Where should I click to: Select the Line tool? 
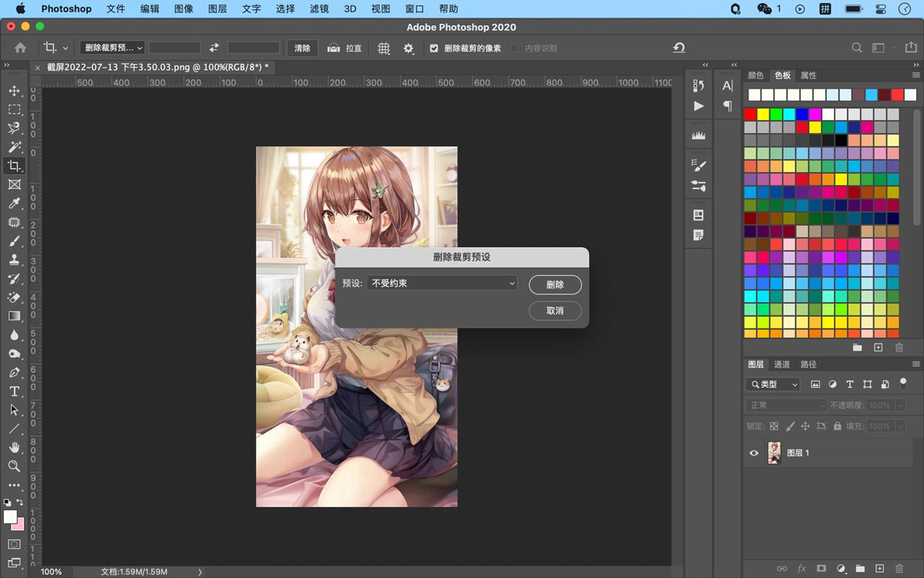click(14, 429)
